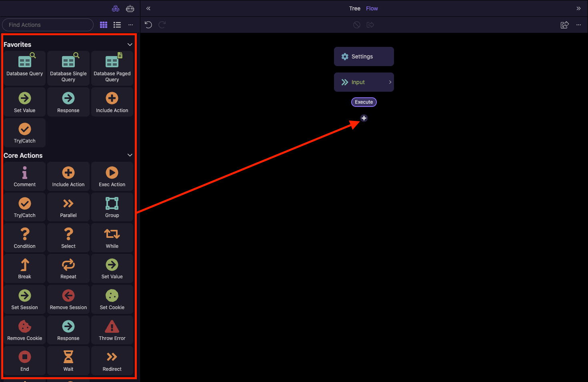Select the Group action
The image size is (588, 382).
click(x=112, y=207)
